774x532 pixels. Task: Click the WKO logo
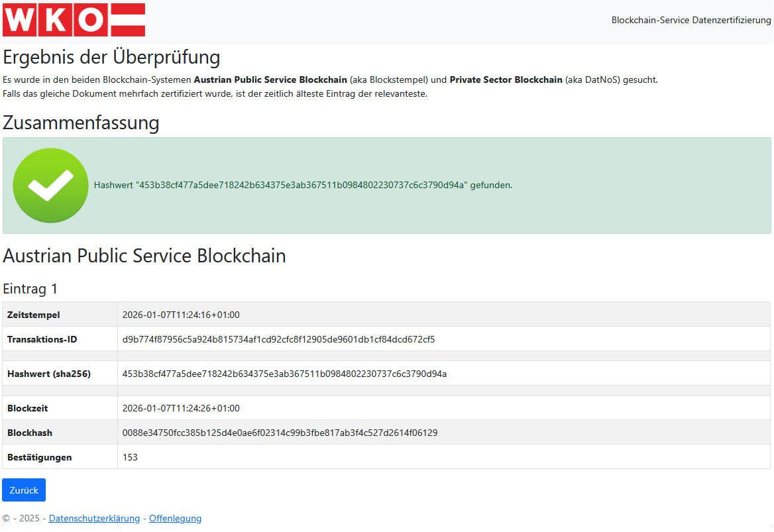point(74,20)
